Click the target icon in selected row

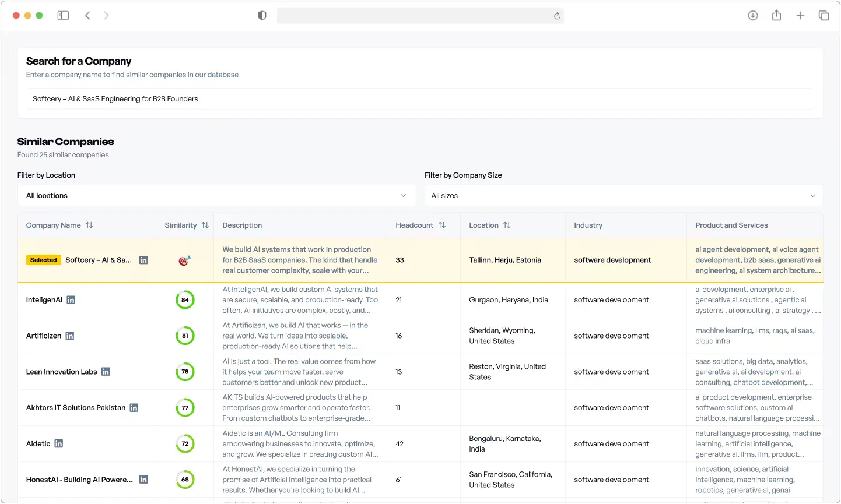[x=184, y=260]
